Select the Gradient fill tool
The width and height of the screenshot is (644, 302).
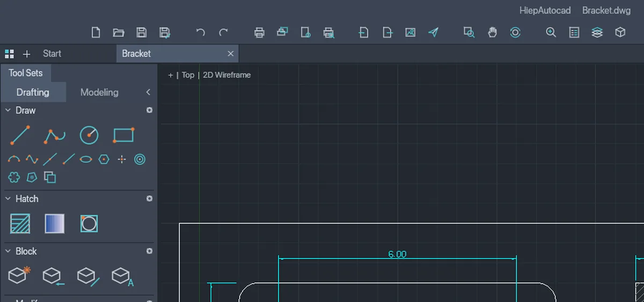55,224
